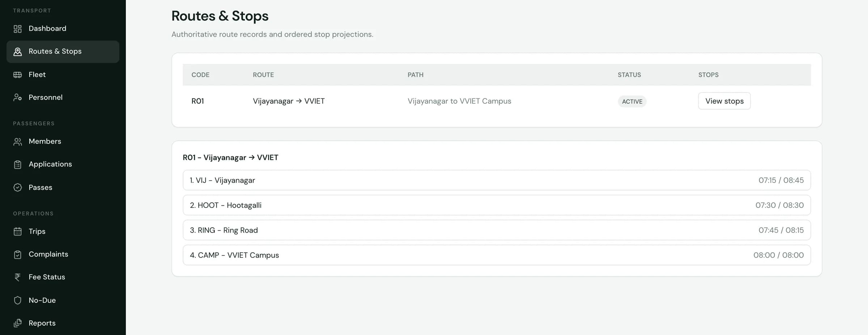
Task: Click the ACTIVE status badge
Action: click(632, 102)
